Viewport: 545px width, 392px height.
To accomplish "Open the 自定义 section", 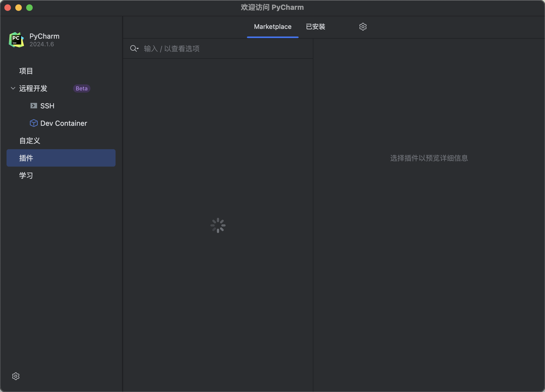I will pyautogui.click(x=30, y=141).
